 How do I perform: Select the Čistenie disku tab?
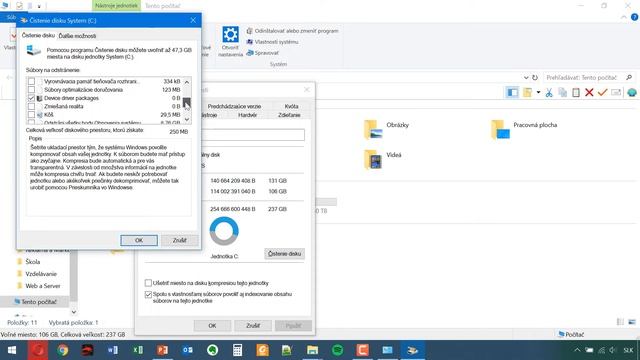click(x=38, y=36)
